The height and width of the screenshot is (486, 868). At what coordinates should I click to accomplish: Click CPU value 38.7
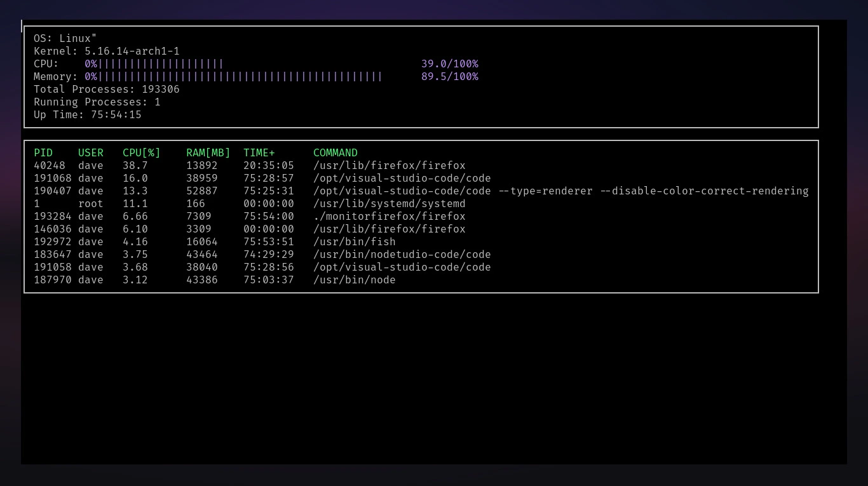(135, 166)
